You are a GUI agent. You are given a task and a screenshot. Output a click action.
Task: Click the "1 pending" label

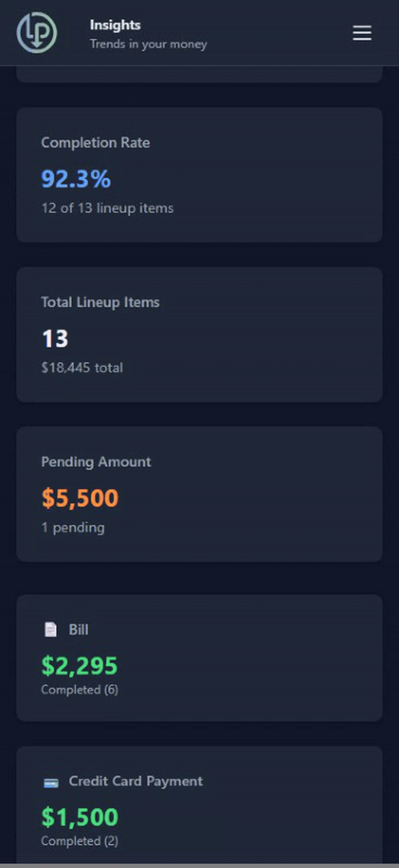coord(73,528)
